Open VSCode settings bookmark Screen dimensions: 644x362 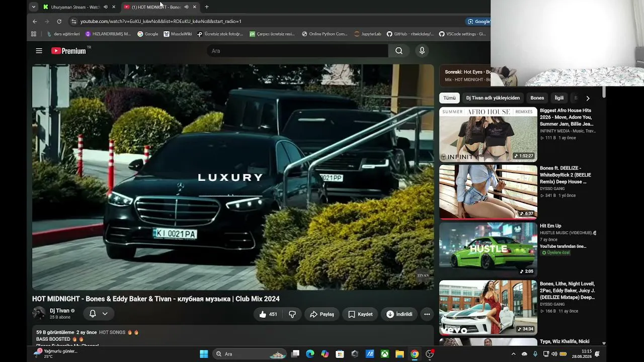click(x=462, y=34)
